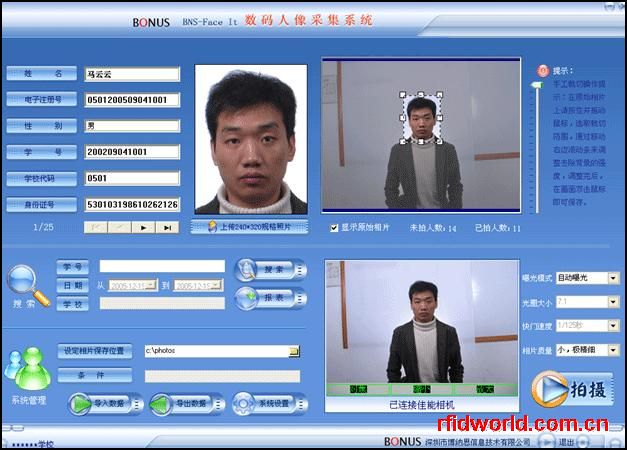Viewport: 627px width, 450px height.
Task: Click the 学校 search tab button
Action: tap(72, 304)
